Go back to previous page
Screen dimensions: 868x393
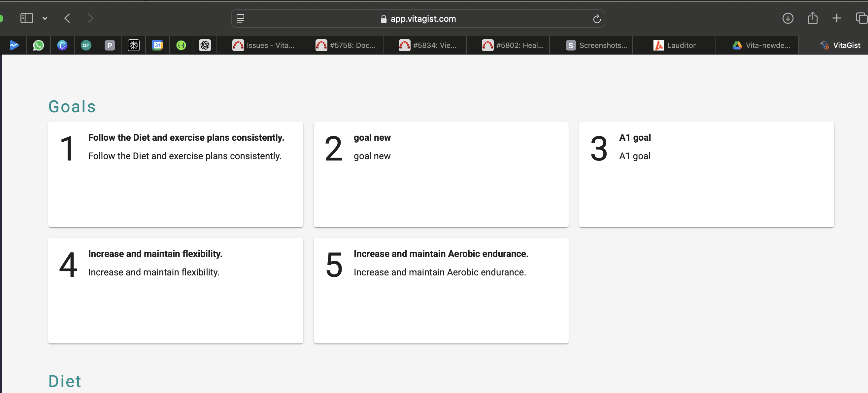pos(67,18)
